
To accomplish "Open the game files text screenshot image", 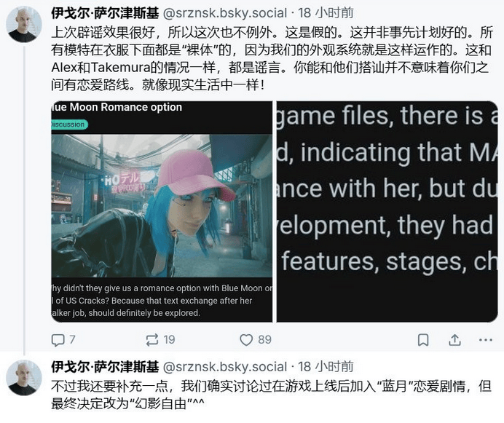I will click(387, 211).
